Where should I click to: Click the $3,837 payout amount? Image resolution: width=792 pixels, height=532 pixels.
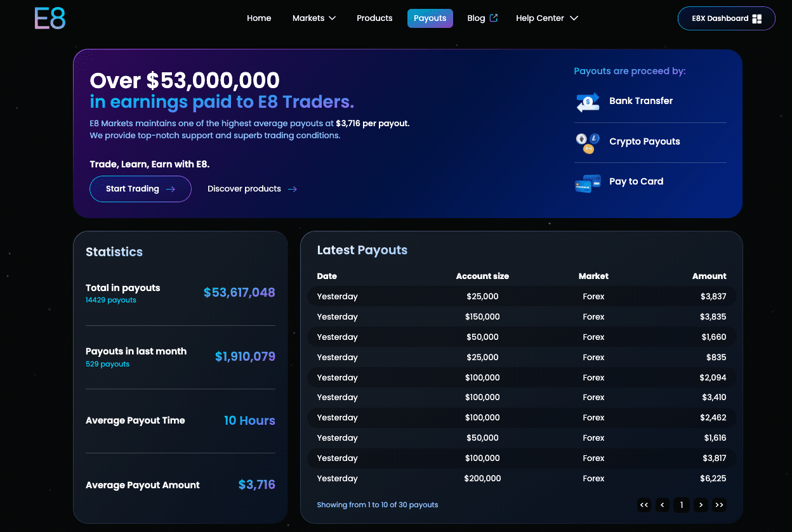(x=713, y=297)
